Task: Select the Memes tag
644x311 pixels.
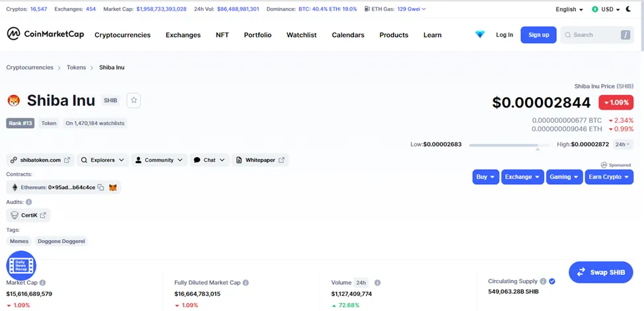Action: point(19,241)
